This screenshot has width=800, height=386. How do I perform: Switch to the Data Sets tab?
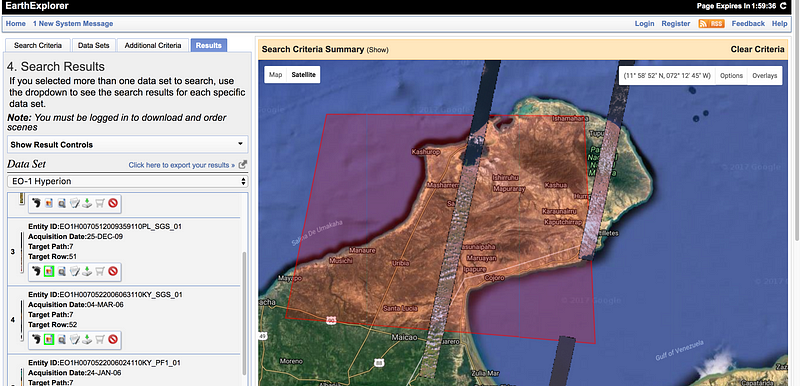94,45
